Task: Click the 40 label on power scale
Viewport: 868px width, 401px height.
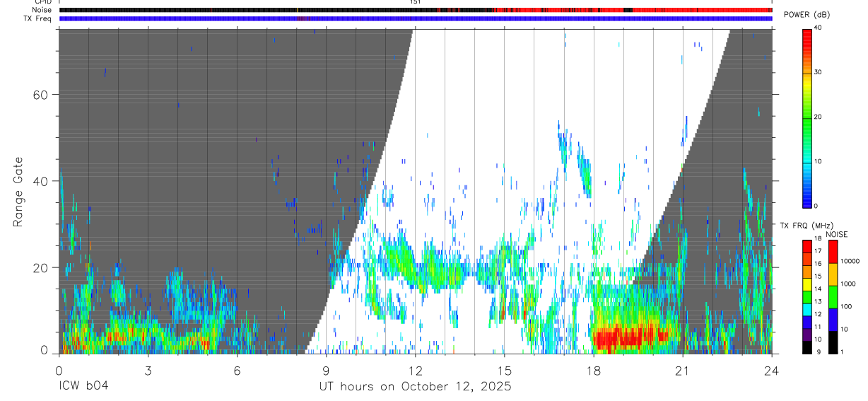Action: click(x=819, y=28)
